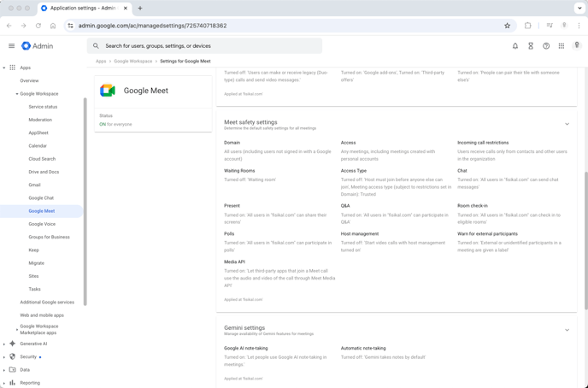Screen dimensions: 588x388
Task: Click the browser address bar URL
Action: pyautogui.click(x=152, y=26)
